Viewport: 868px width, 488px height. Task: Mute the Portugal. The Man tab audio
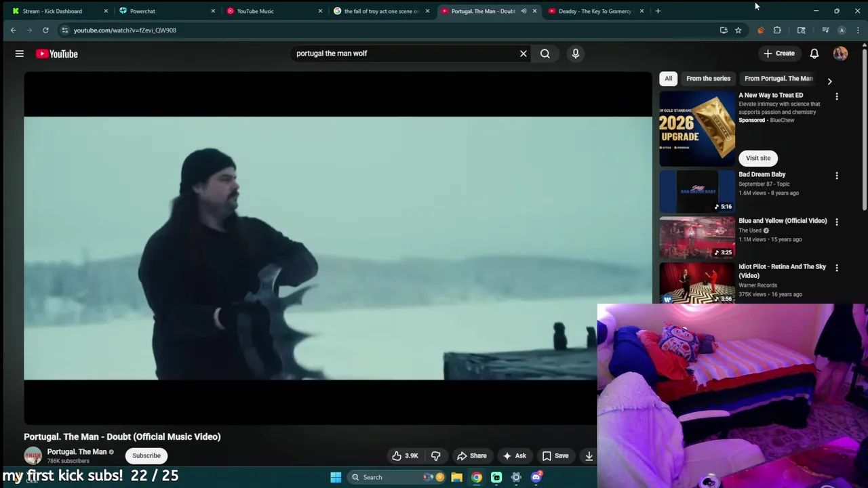point(524,11)
